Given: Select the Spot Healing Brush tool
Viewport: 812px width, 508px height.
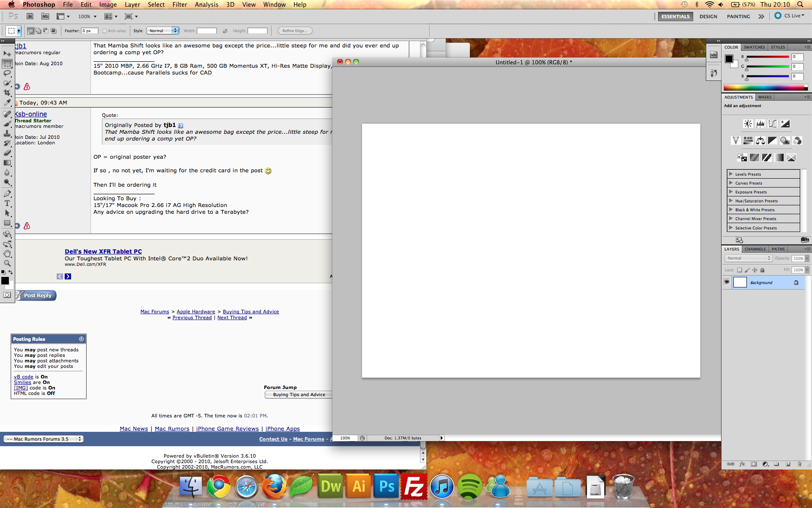Looking at the screenshot, I should 7,114.
